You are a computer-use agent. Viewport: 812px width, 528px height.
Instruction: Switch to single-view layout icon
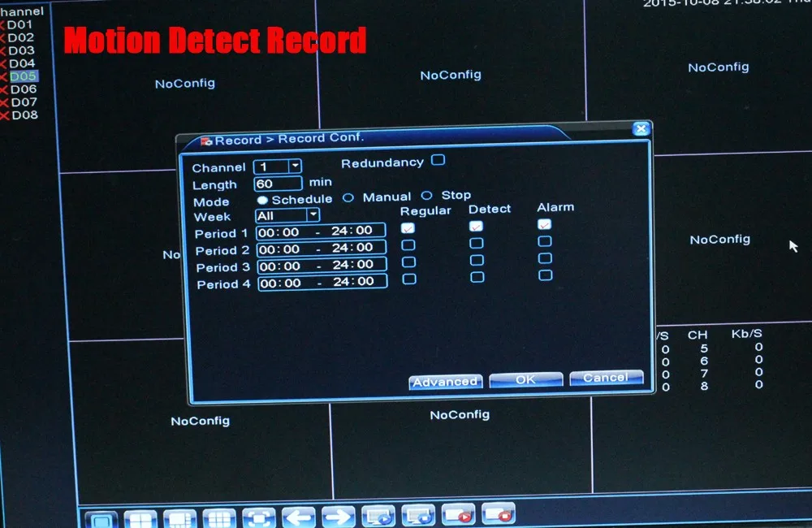coord(101,520)
